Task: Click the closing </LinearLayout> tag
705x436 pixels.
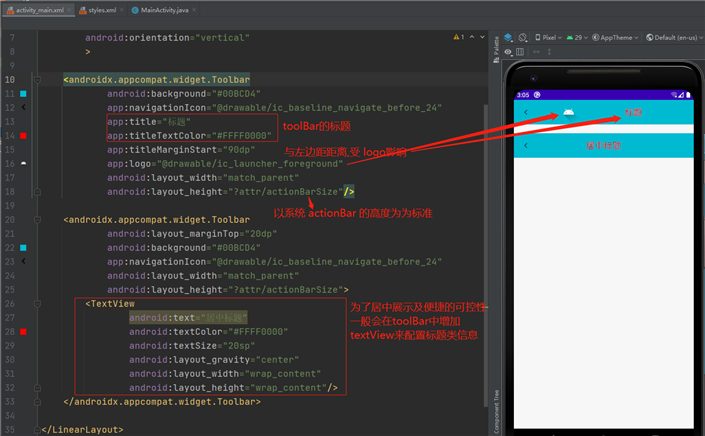Action: click(x=82, y=430)
